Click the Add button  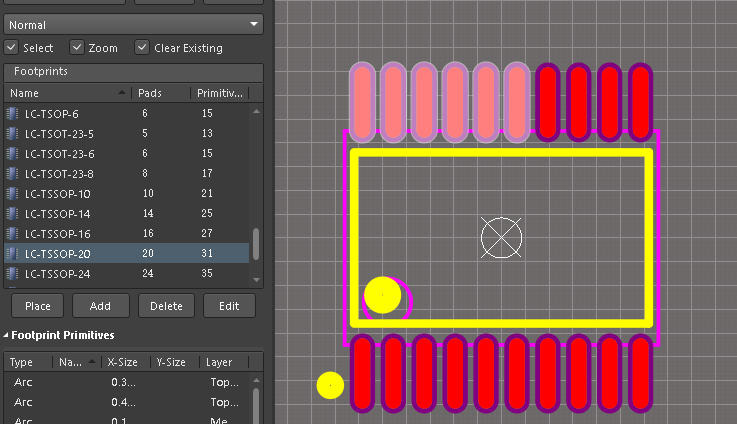[101, 306]
